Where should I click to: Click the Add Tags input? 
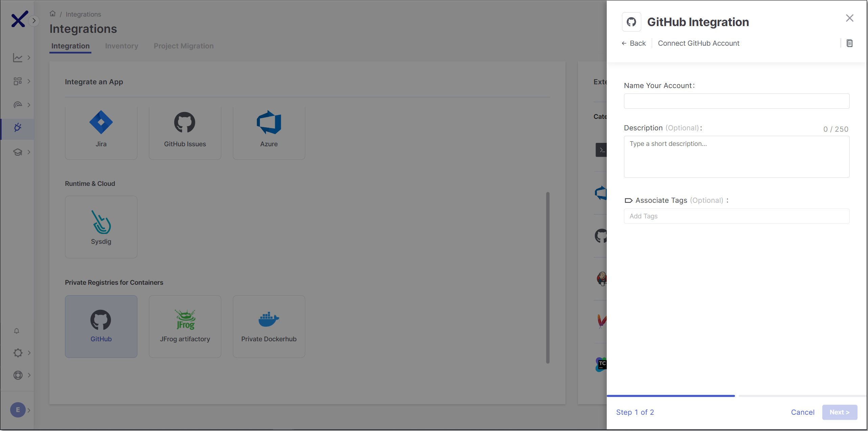click(736, 216)
